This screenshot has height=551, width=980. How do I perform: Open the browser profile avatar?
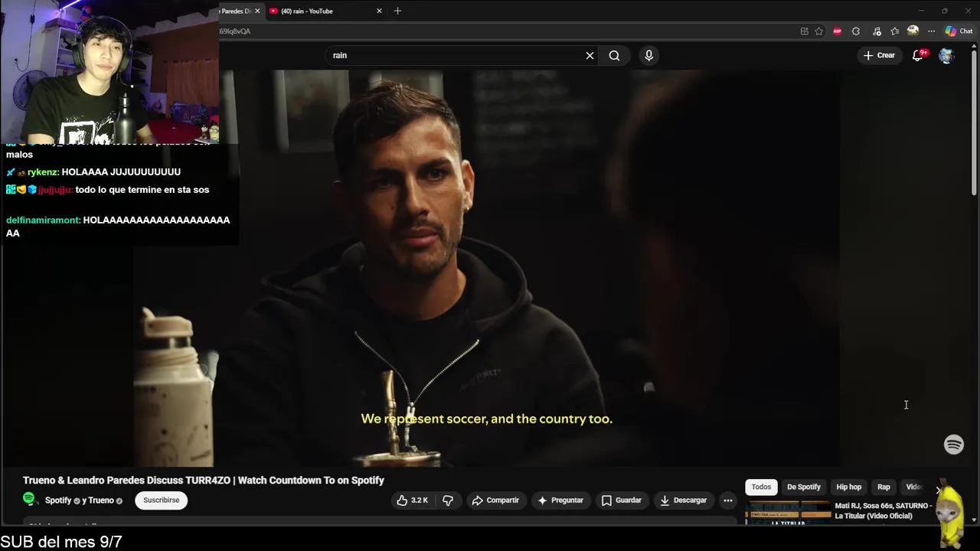coord(913,31)
